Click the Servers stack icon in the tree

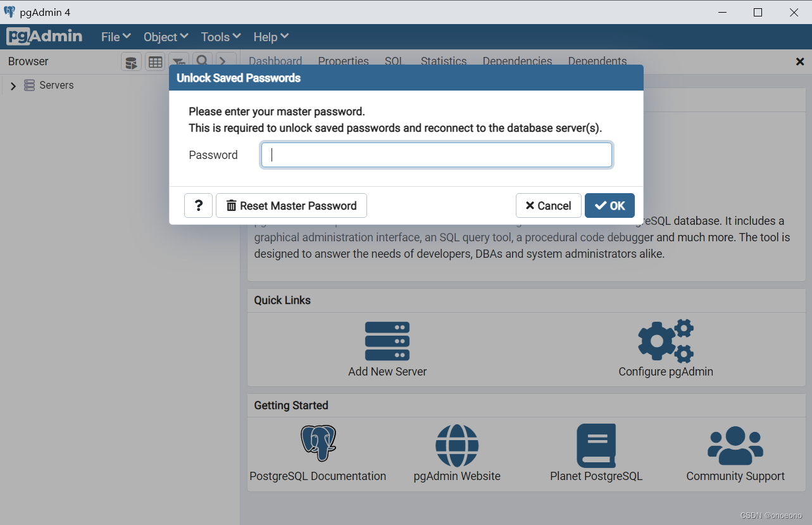pyautogui.click(x=29, y=85)
